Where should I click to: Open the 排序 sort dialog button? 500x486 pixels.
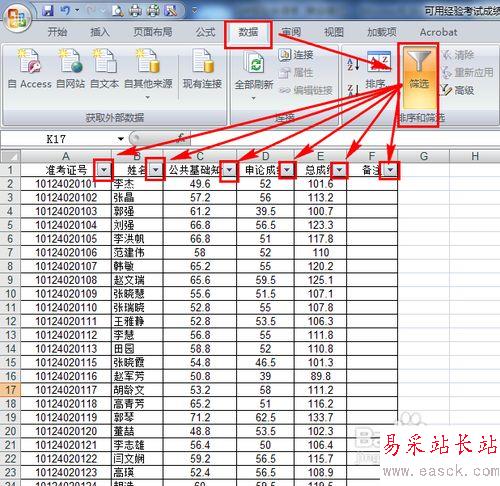pos(378,70)
